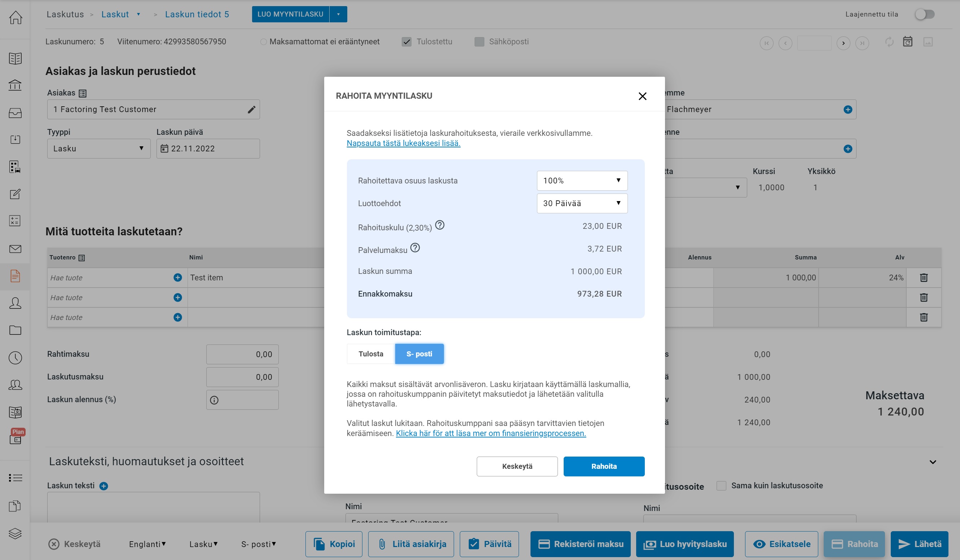Open the mail envelope sidebar icon
This screenshot has width=960, height=560.
(x=15, y=249)
